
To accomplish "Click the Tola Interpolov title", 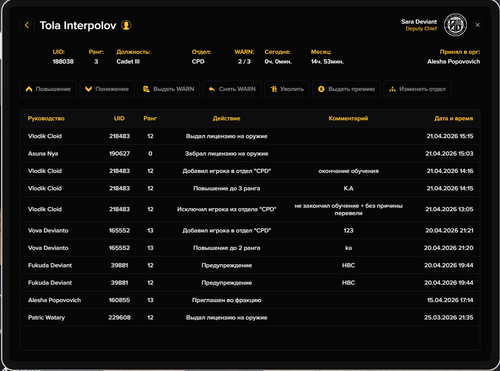I will pos(78,25).
